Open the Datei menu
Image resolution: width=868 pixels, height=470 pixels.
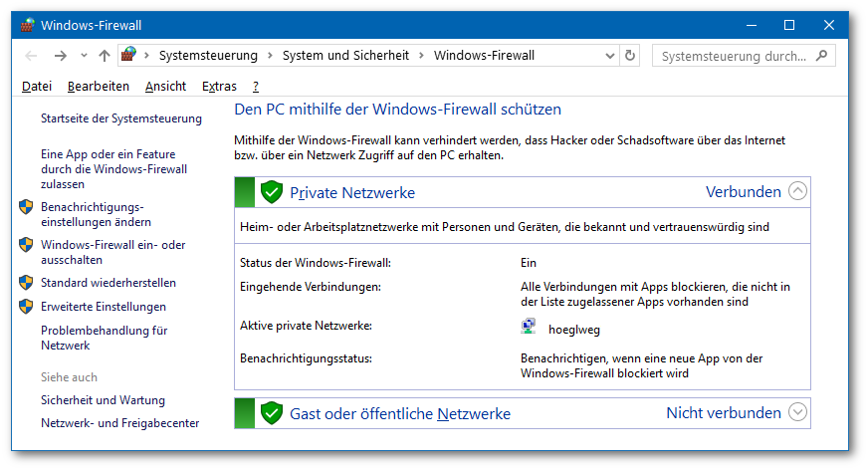(x=37, y=87)
